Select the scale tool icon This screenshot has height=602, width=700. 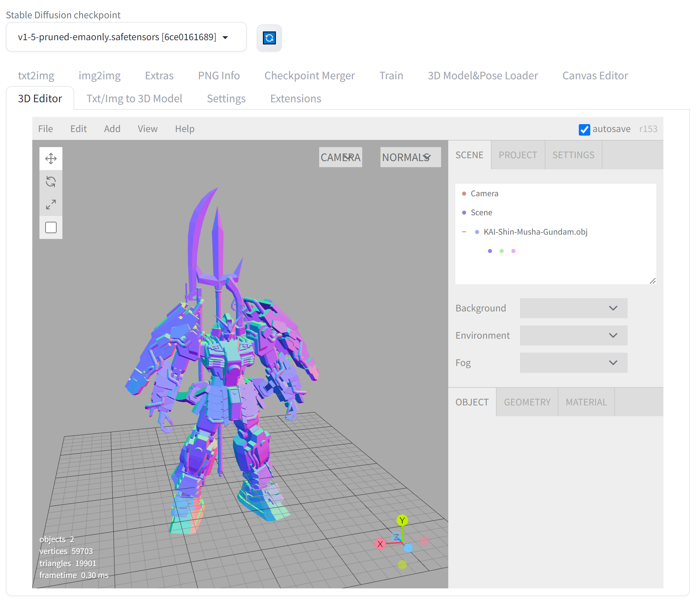click(51, 204)
